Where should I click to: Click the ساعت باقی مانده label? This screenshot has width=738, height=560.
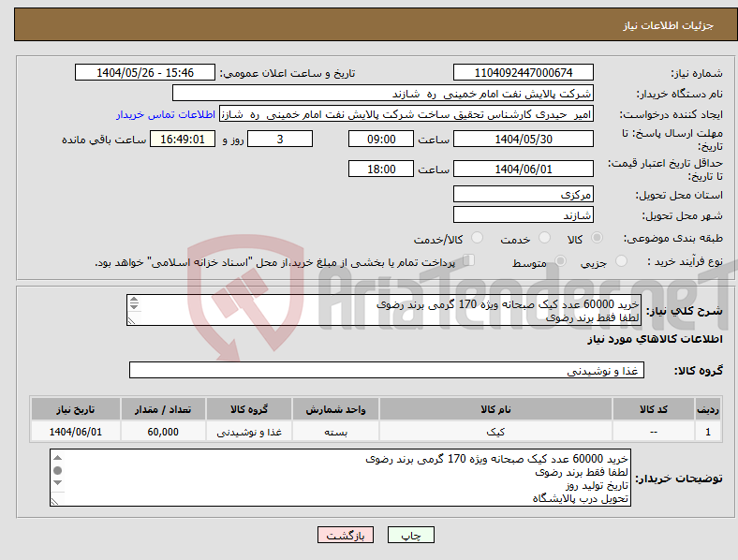point(104,140)
